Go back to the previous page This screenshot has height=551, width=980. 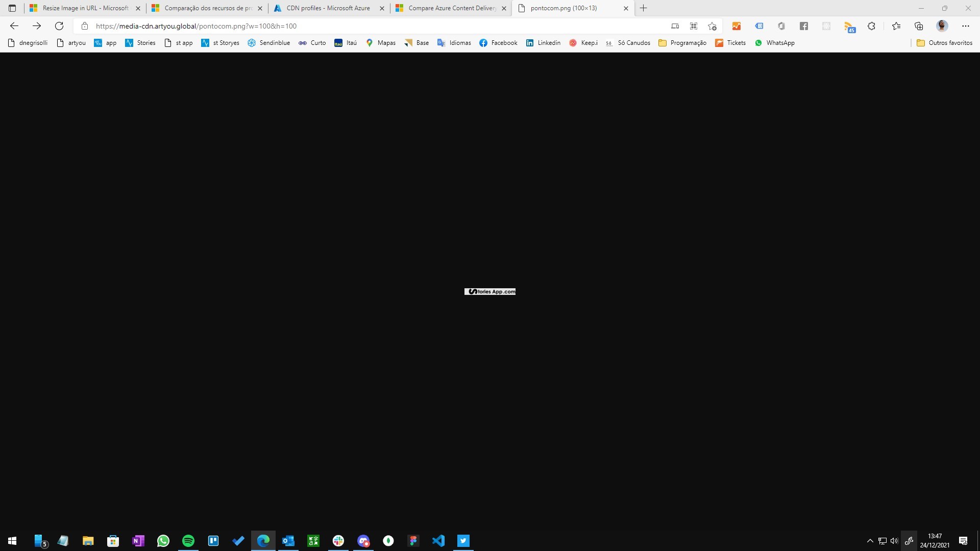[14, 26]
